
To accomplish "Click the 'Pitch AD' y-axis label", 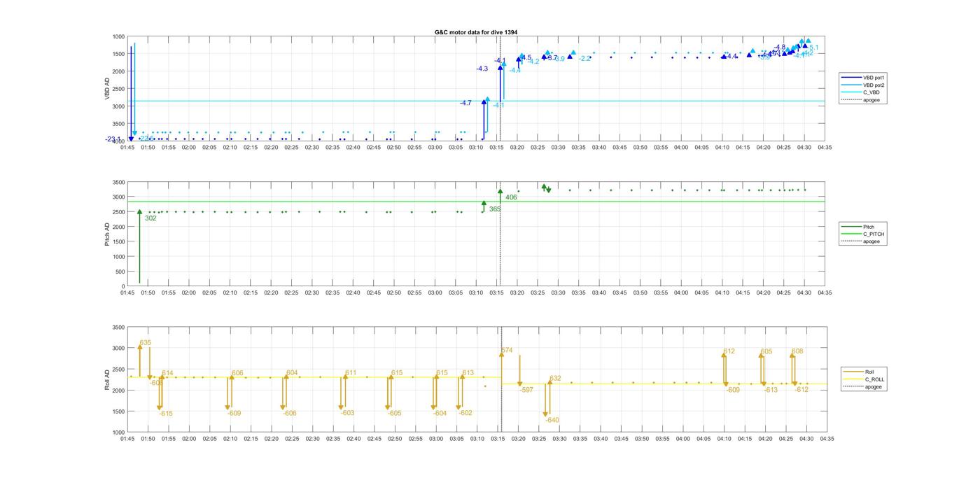I will click(x=107, y=234).
